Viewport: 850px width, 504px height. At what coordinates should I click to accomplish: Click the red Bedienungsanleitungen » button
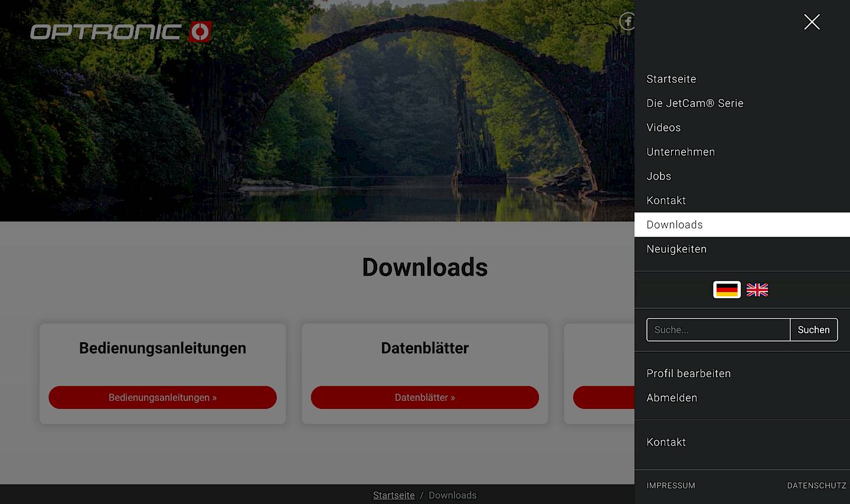[x=162, y=398]
